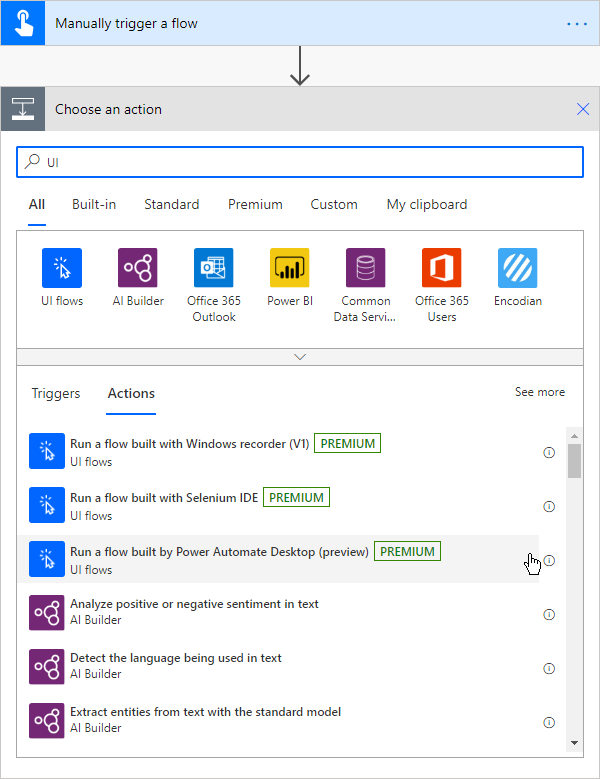Select the Power BI connector icon
The image size is (600, 779).
point(290,268)
